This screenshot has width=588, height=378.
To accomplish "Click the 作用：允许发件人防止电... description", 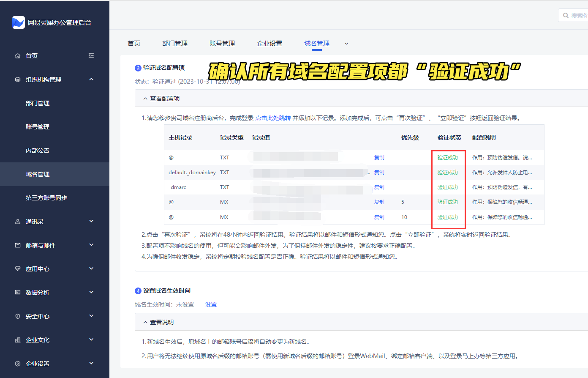I will (x=502, y=172).
